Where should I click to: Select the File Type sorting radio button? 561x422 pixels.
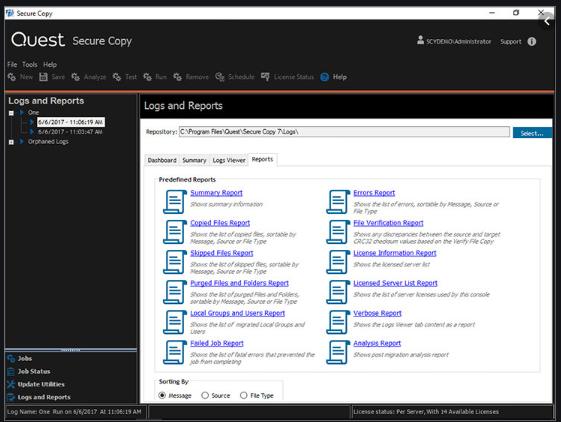tap(244, 396)
